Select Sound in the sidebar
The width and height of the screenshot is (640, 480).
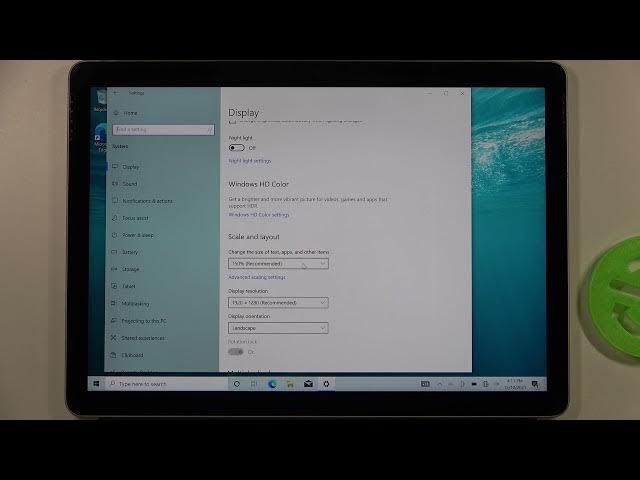click(130, 184)
